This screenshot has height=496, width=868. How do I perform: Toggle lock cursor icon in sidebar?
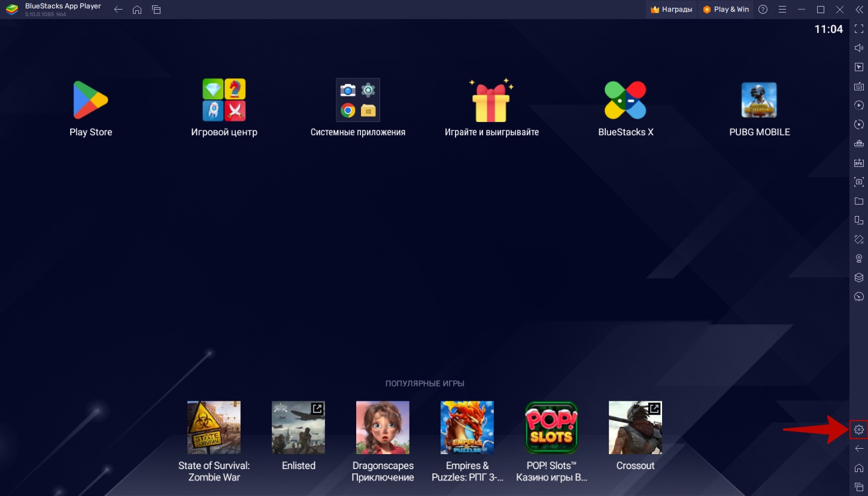[859, 67]
